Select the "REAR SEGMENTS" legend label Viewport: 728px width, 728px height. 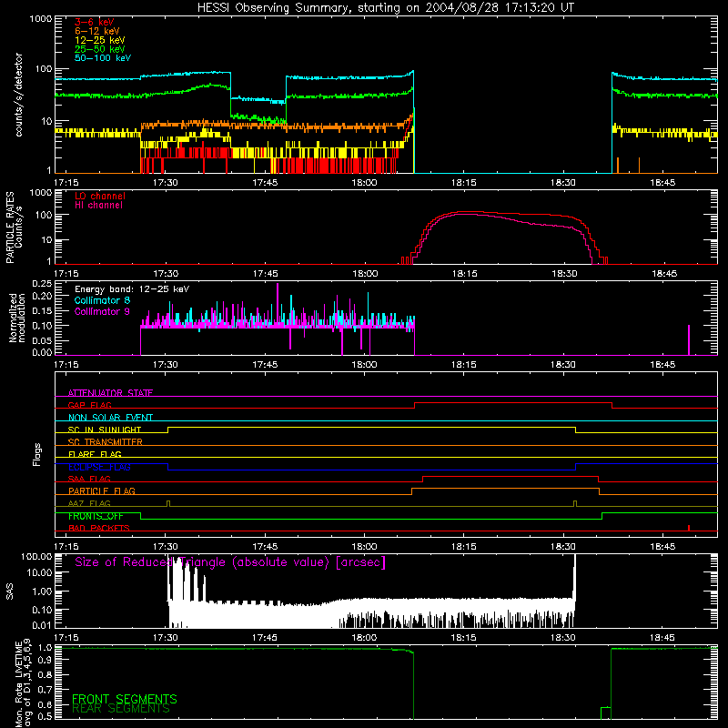[121, 709]
